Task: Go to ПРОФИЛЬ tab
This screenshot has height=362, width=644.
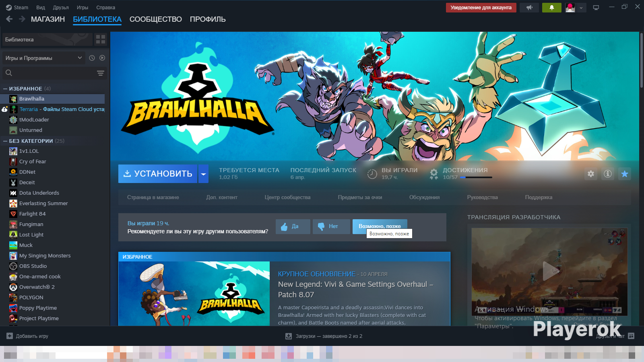Action: [208, 19]
